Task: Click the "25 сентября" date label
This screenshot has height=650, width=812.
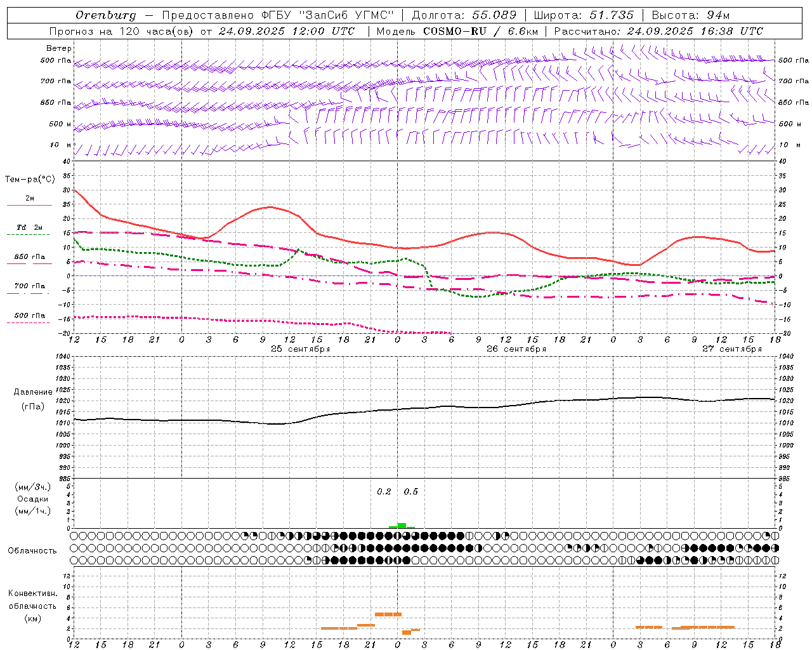Action: [x=301, y=349]
